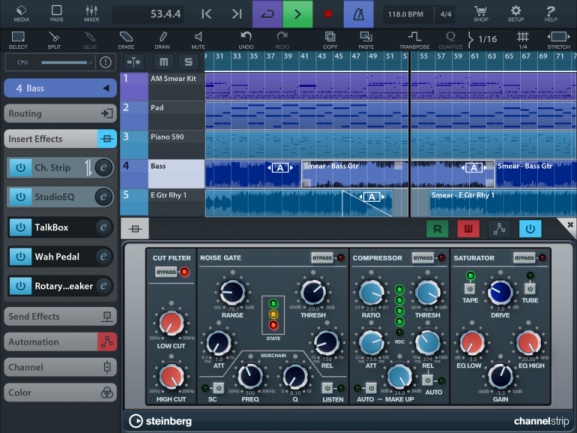
Task: Click the add track button
Action: [134, 62]
